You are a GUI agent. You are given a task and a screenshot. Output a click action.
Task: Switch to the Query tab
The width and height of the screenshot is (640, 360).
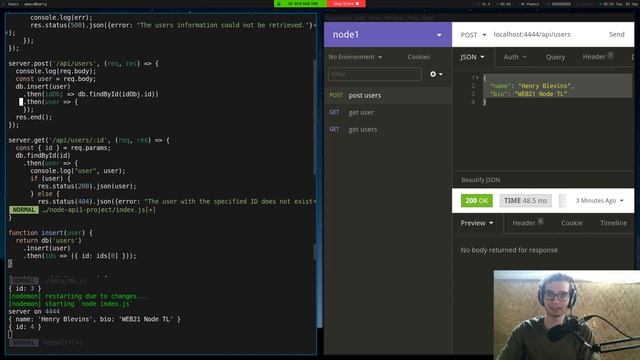pos(555,57)
